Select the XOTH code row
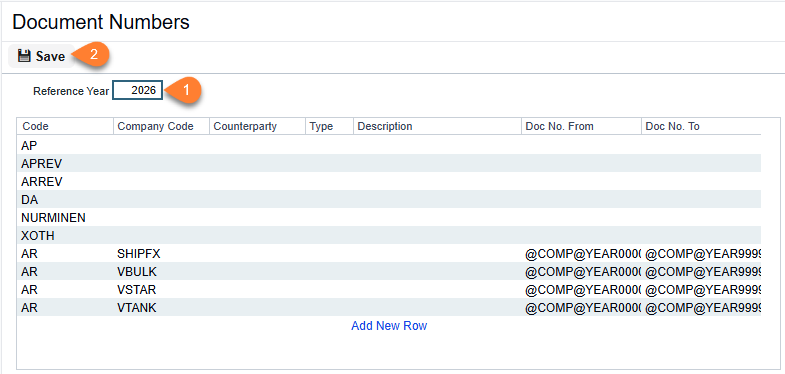 (x=389, y=235)
